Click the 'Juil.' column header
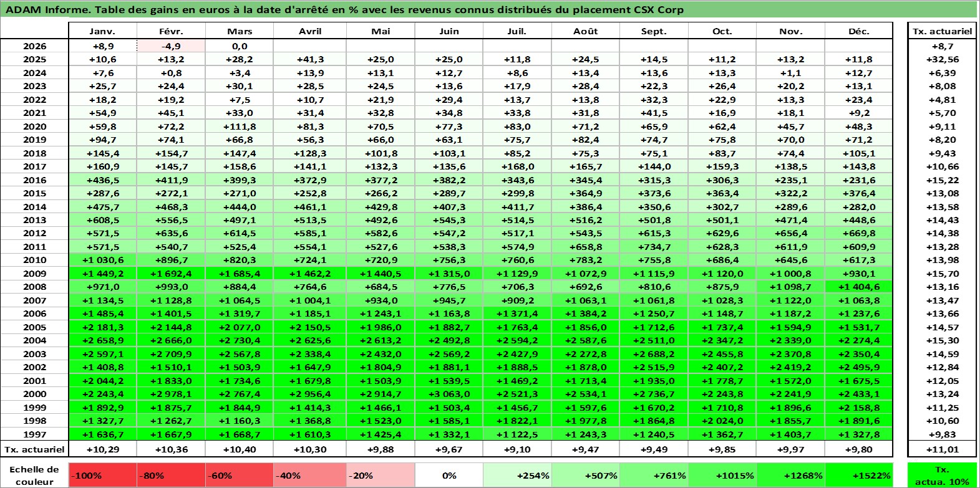 517,31
